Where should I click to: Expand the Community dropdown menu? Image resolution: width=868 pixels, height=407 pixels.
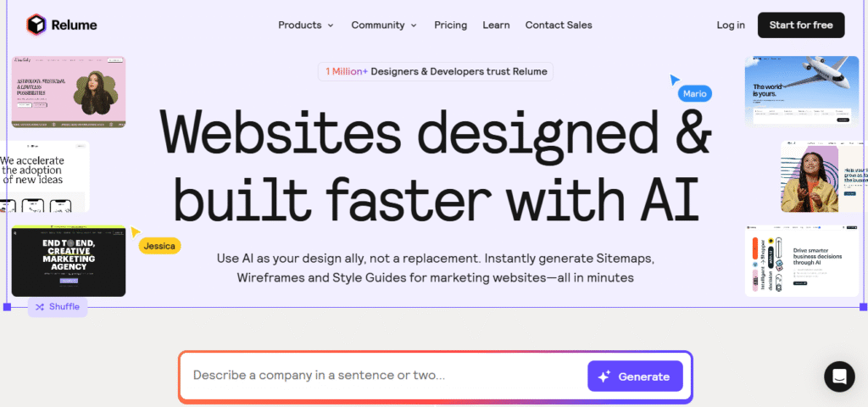point(384,25)
